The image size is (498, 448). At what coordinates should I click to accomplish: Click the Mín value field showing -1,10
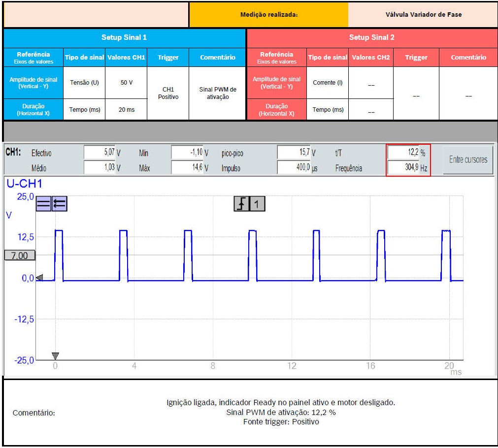[x=187, y=153]
